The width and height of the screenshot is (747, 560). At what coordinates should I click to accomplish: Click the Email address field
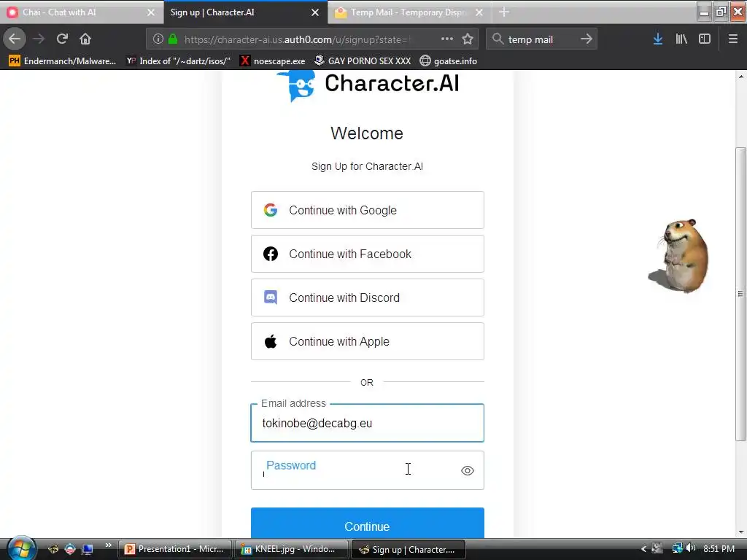coord(368,423)
